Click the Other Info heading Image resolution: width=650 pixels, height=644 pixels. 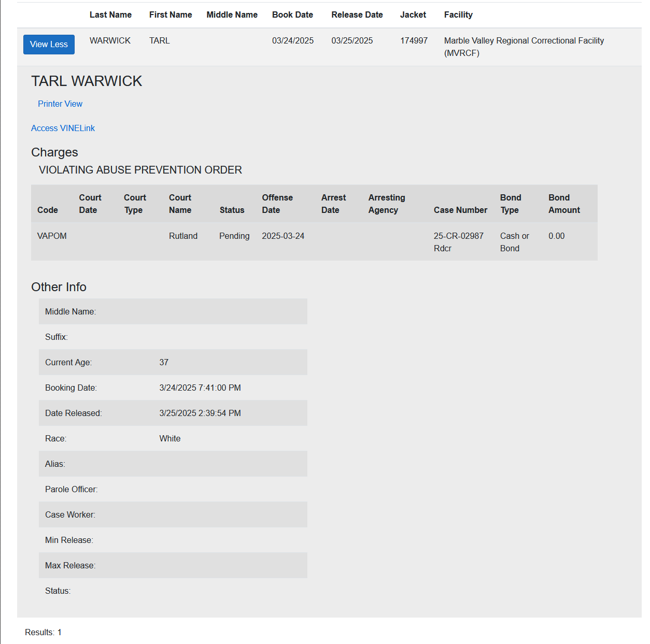(x=59, y=287)
